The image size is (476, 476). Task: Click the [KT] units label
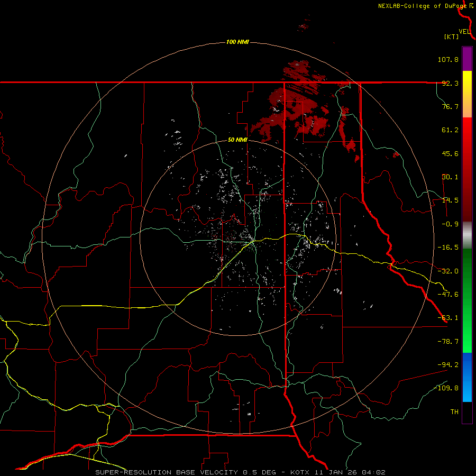(x=452, y=36)
